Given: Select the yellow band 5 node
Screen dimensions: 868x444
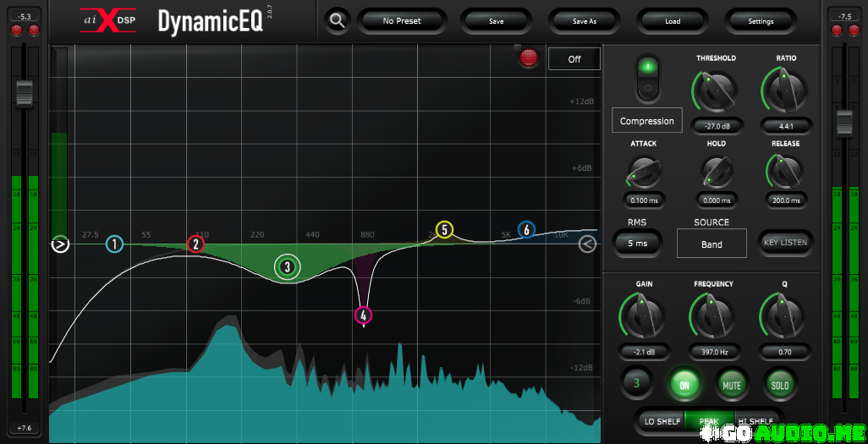Looking at the screenshot, I should (444, 229).
